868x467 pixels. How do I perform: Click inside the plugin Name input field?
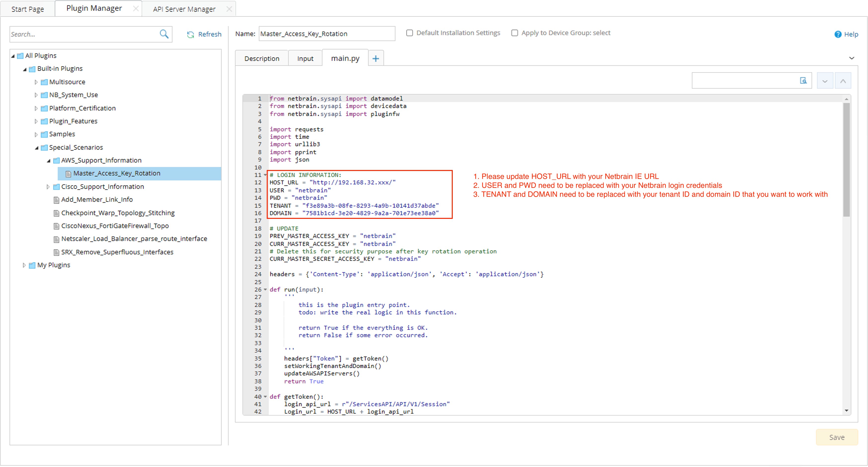click(326, 33)
